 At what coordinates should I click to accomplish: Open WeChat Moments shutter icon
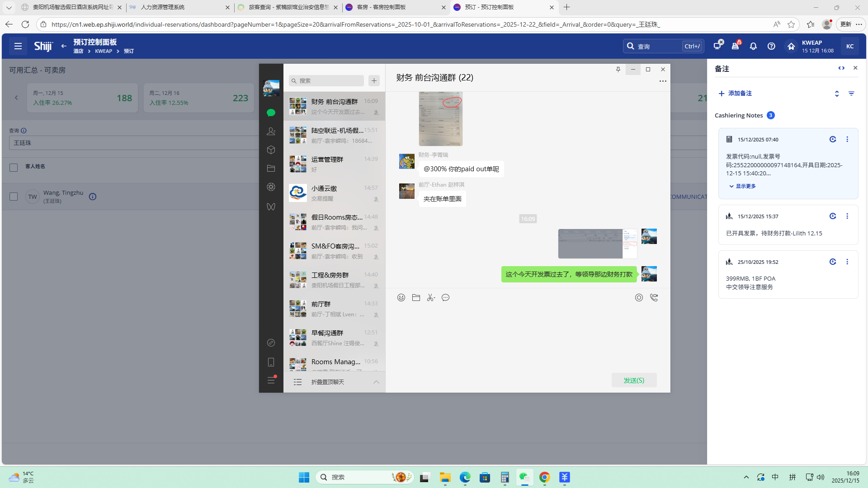click(x=271, y=187)
